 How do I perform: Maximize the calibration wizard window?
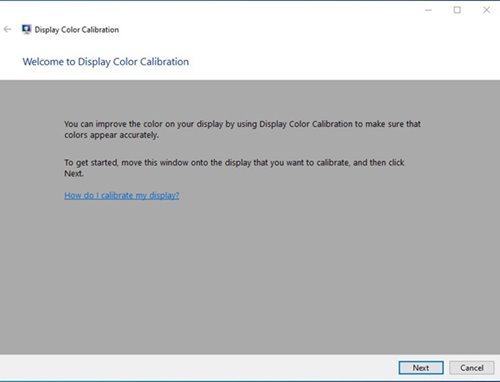457,10
